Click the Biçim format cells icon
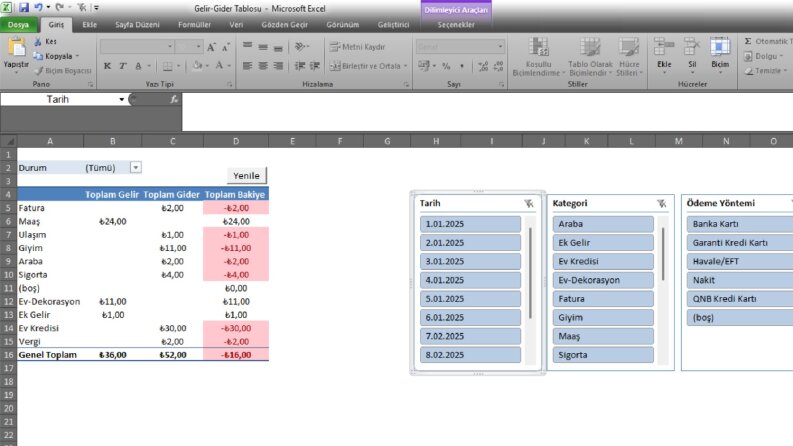Screen dimensions: 793x446 point(720,48)
